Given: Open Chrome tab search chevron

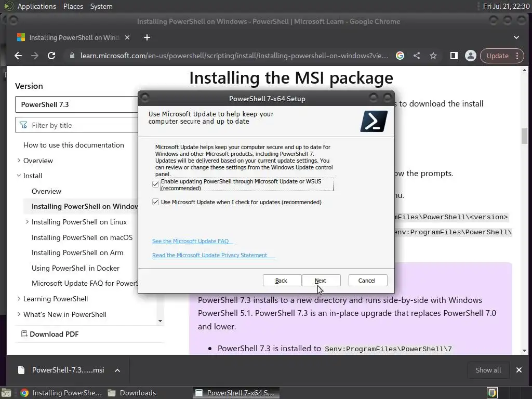Looking at the screenshot, I should [x=516, y=37].
